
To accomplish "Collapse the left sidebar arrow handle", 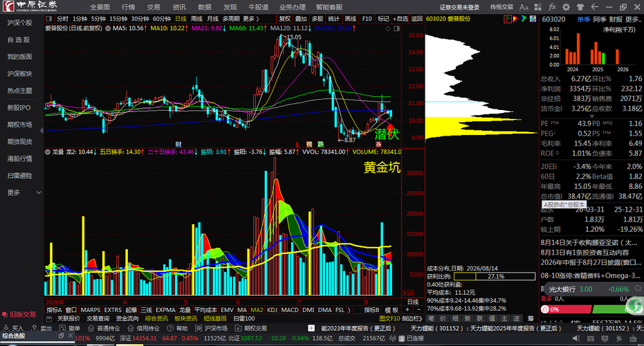I will coord(42,131).
